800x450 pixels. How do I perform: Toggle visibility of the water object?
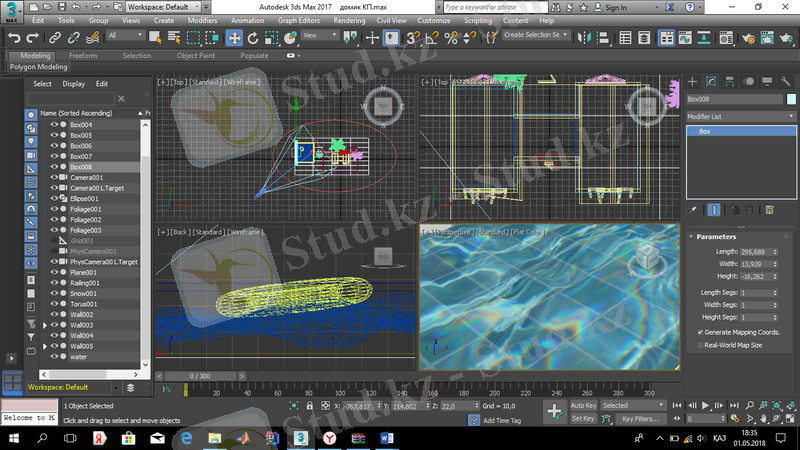click(55, 356)
